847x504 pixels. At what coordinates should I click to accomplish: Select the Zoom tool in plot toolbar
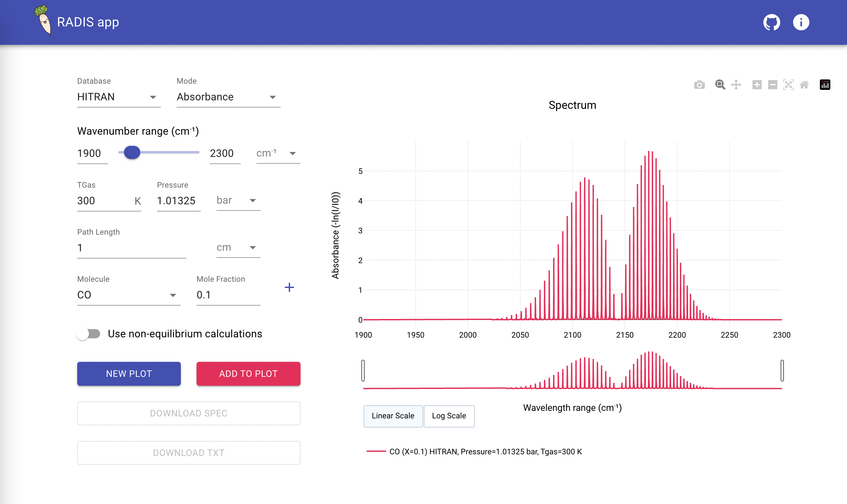tap(720, 85)
